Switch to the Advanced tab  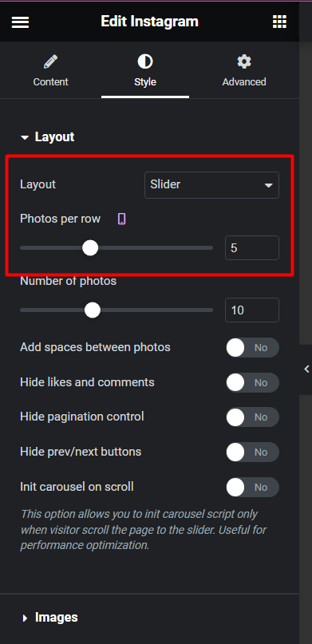tap(244, 71)
